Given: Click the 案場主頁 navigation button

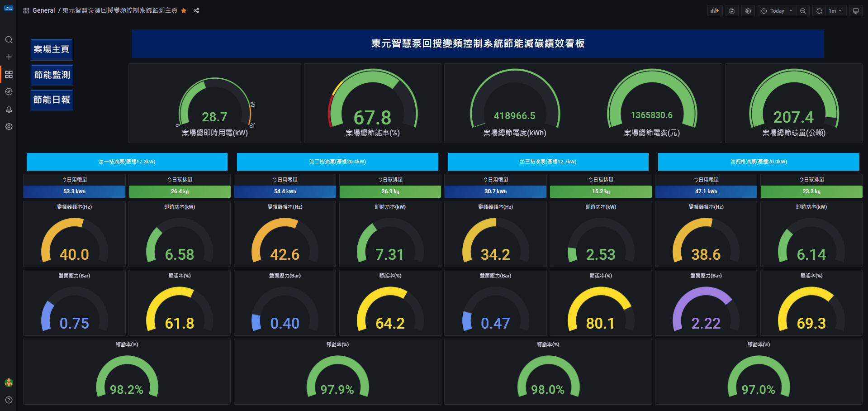Looking at the screenshot, I should click(51, 50).
